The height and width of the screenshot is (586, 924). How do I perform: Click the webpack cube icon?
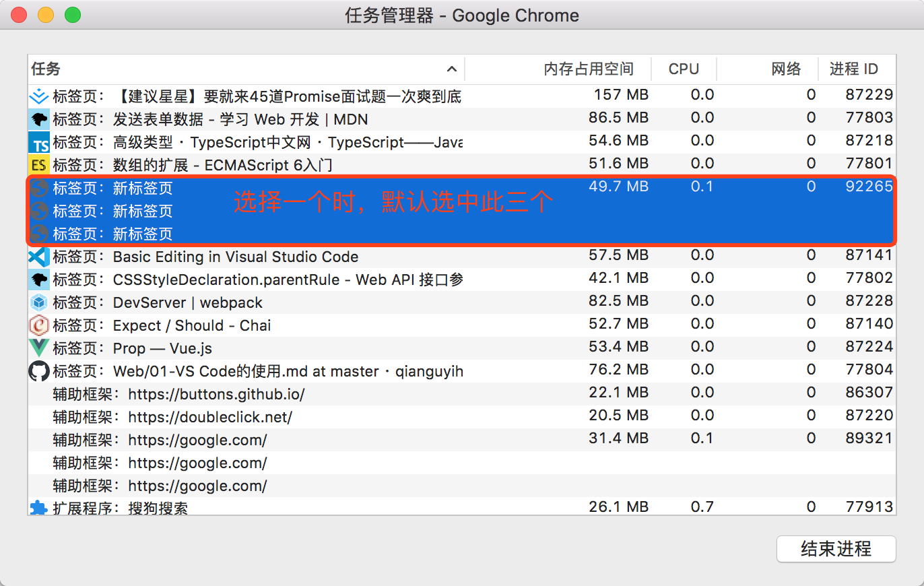pos(39,302)
